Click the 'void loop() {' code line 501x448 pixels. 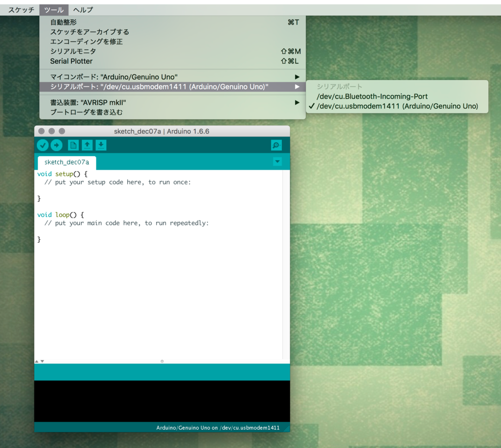coord(60,215)
